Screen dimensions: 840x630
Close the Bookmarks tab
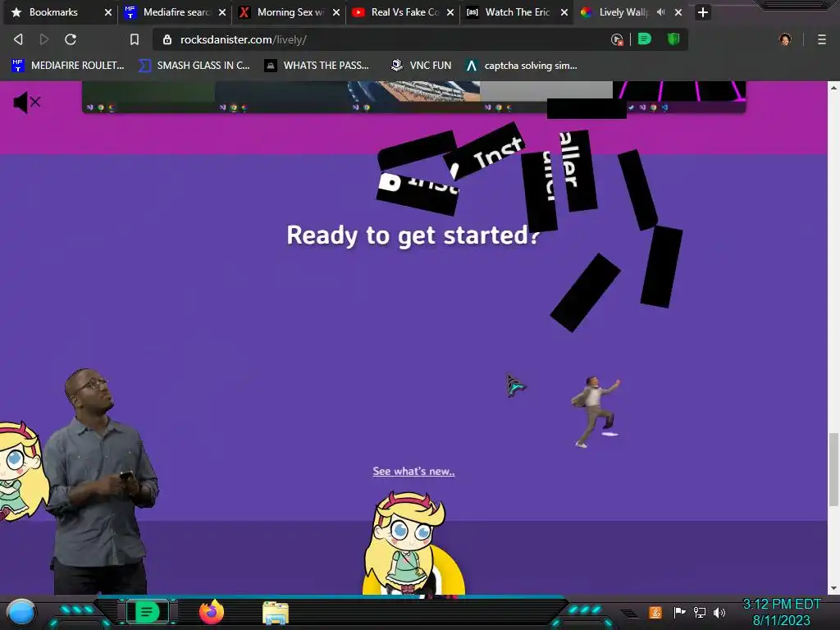pos(107,12)
